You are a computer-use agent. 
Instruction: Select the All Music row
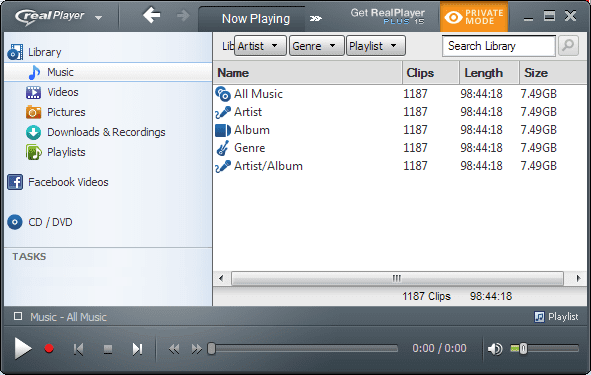(x=400, y=93)
